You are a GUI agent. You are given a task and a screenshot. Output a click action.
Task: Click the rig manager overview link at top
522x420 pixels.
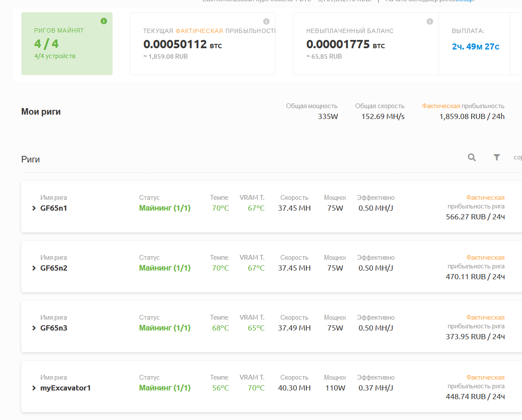[x=465, y=1]
